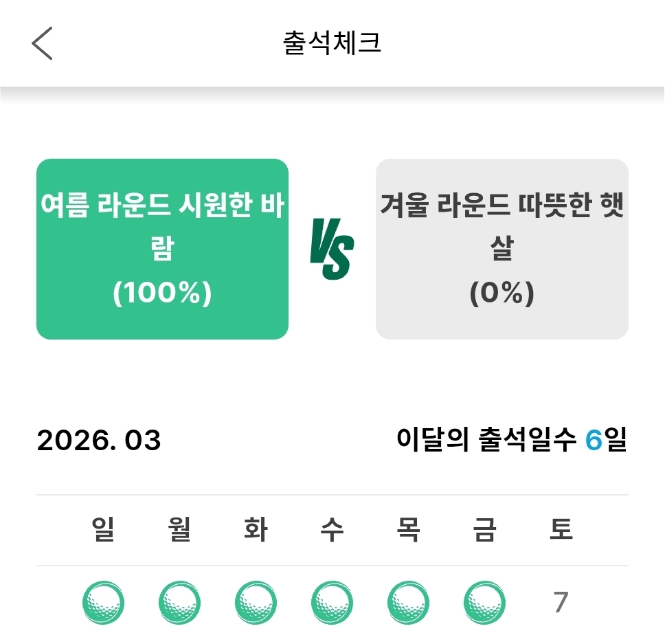Screen dimensions: 665x644
Task: Click the 토 weekday header
Action: tap(561, 530)
